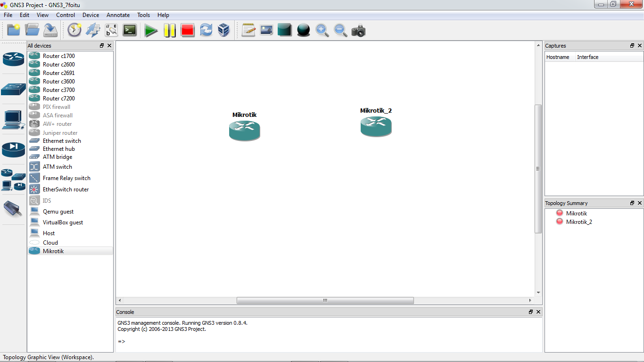Click the add a note icon

[248, 30]
